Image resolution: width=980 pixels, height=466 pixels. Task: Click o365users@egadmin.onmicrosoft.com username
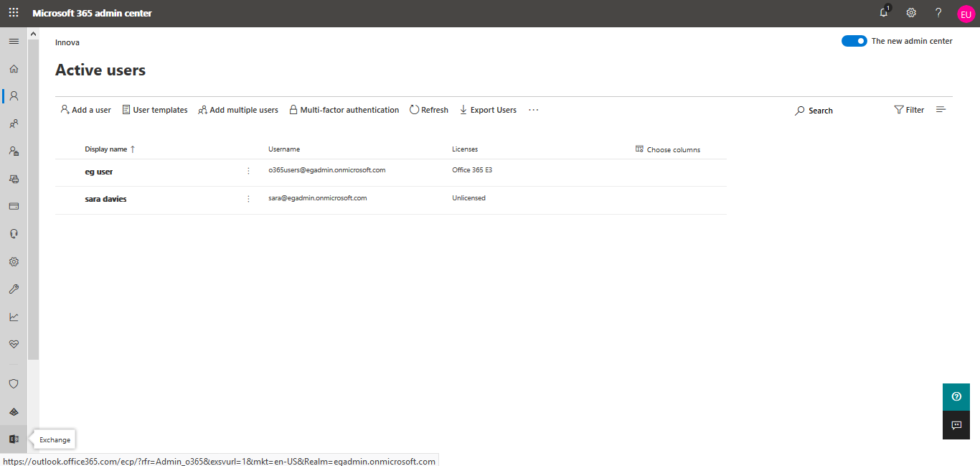pyautogui.click(x=327, y=170)
